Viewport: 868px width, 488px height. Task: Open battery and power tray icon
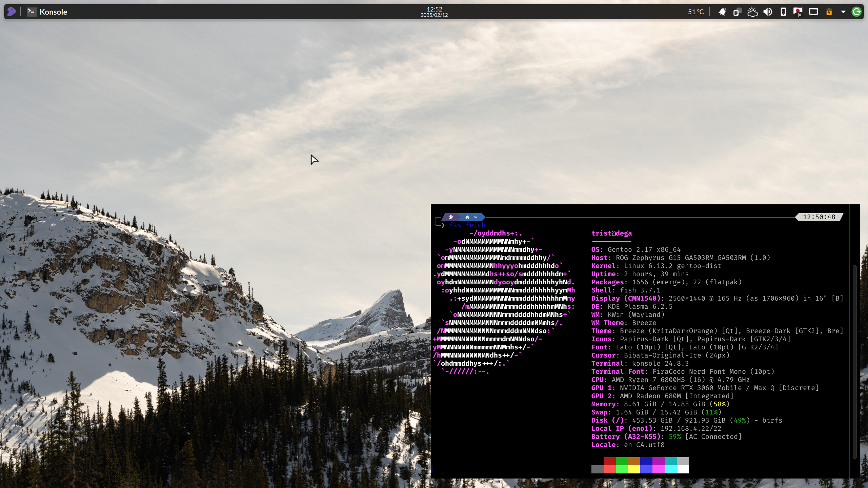(829, 12)
